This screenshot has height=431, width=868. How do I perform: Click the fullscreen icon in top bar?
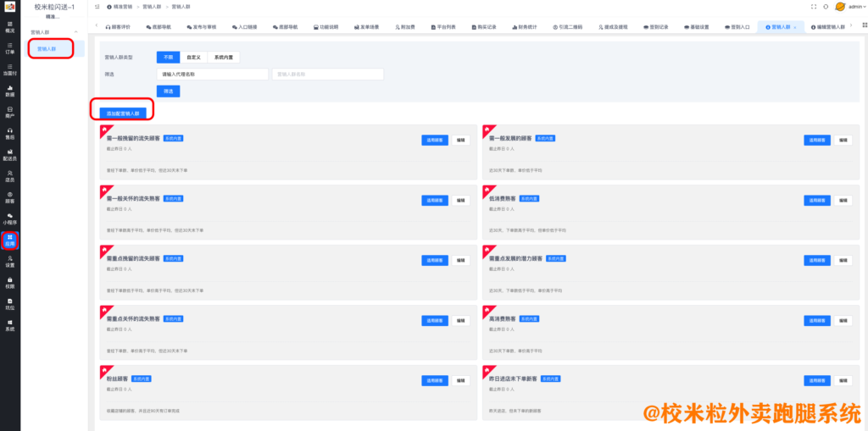(814, 7)
